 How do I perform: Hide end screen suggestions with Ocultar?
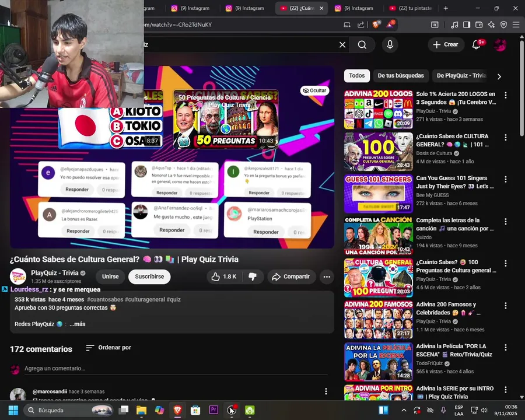[x=314, y=90]
